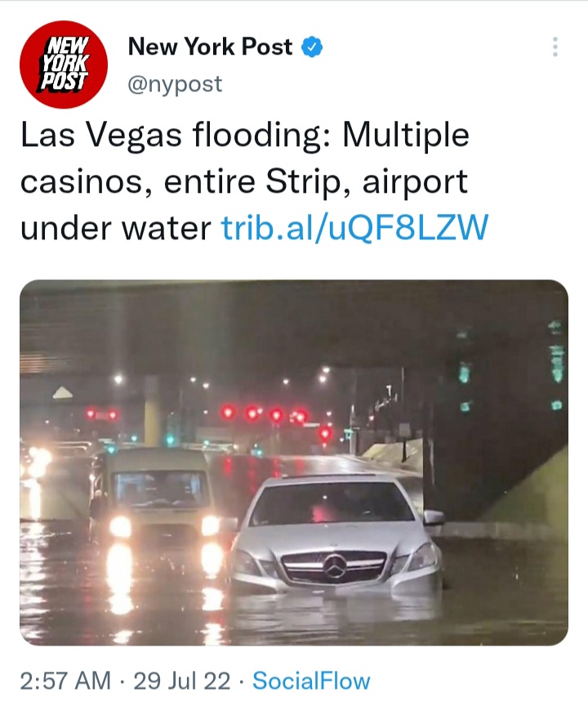Open the flooded street photo

(x=294, y=462)
